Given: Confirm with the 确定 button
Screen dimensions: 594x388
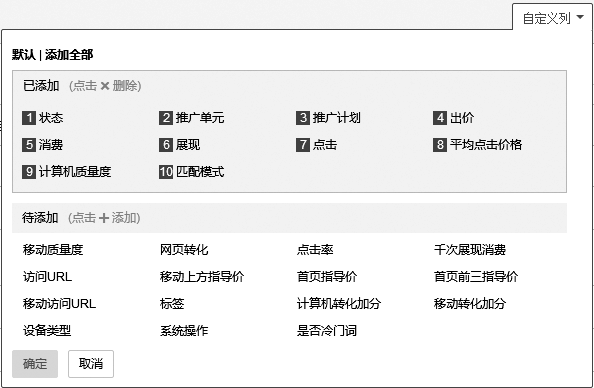Looking at the screenshot, I should coord(35,364).
